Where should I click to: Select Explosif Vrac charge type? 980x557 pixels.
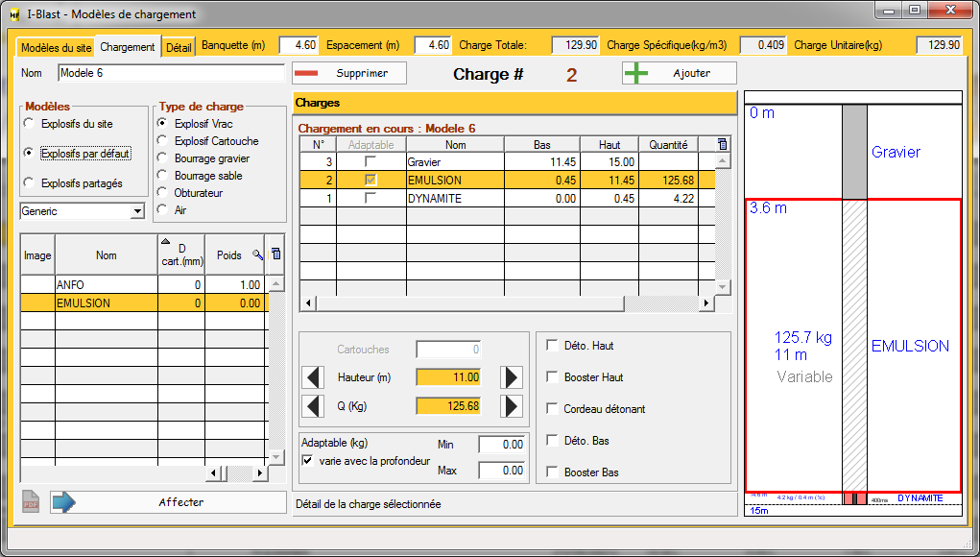coord(162,123)
